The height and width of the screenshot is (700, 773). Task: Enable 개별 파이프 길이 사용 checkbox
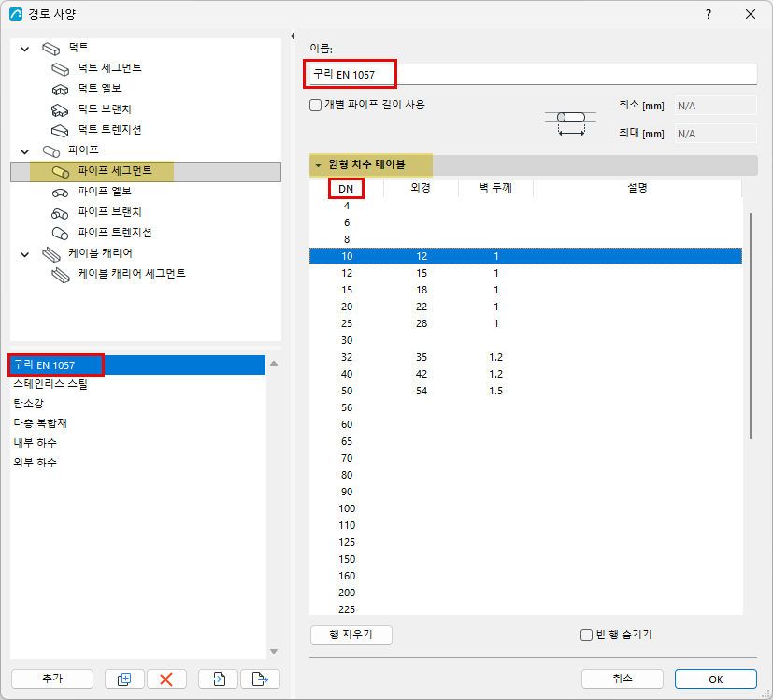point(316,105)
